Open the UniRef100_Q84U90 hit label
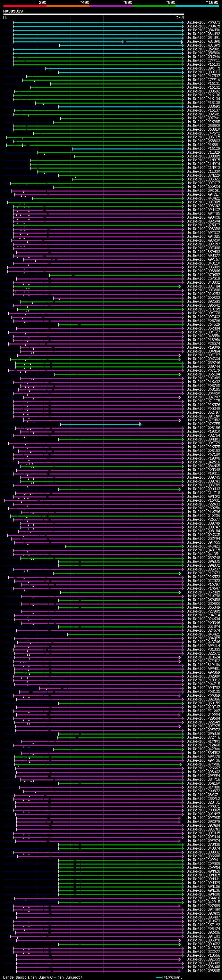Viewport: 222px width, 980px height. [203, 30]
